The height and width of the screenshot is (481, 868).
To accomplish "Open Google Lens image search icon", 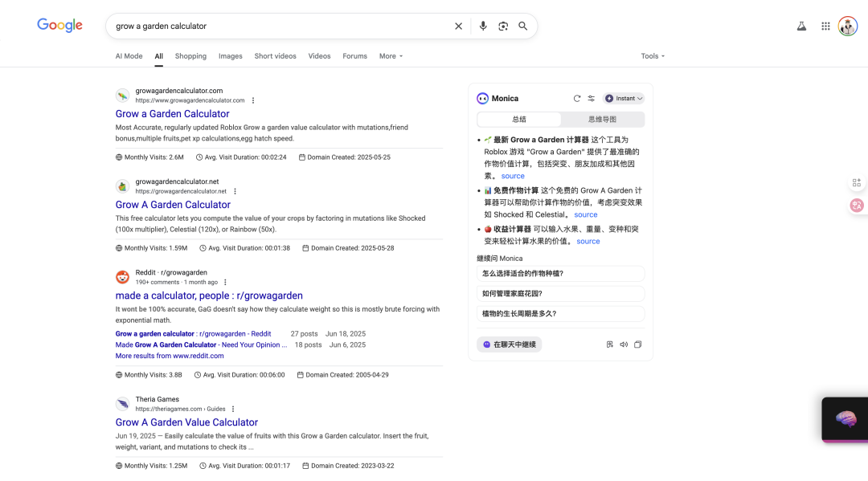I will 502,26.
